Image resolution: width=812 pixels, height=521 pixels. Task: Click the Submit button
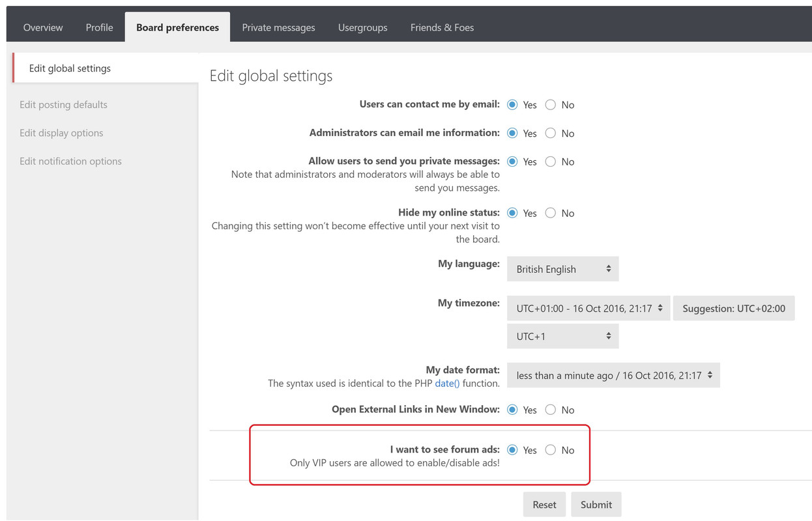(x=596, y=505)
